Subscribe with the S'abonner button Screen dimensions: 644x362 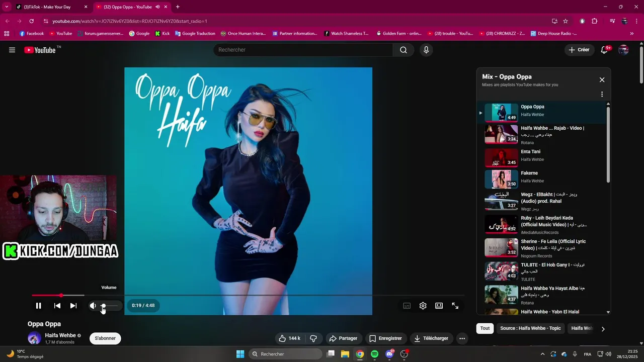tap(105, 338)
